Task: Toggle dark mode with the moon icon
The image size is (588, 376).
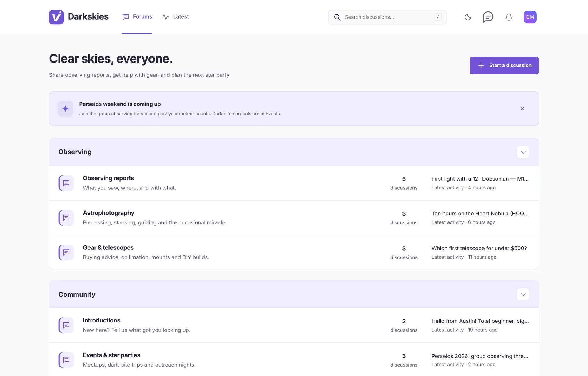Action: tap(468, 17)
